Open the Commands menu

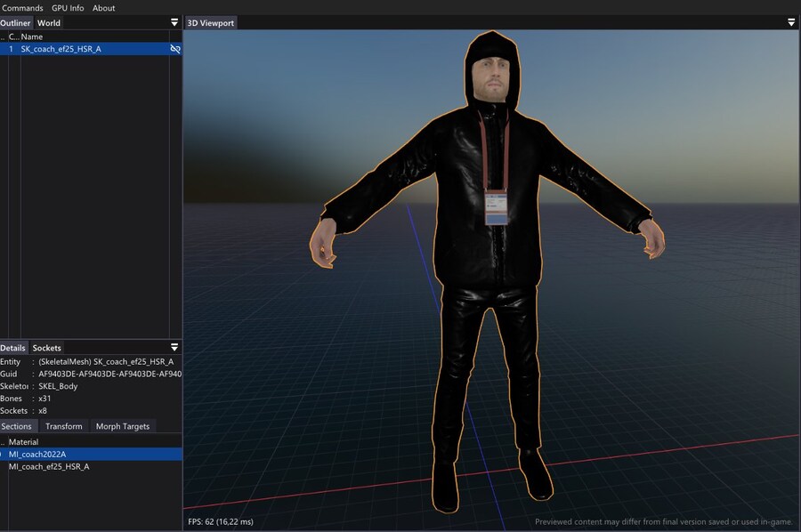coord(22,8)
